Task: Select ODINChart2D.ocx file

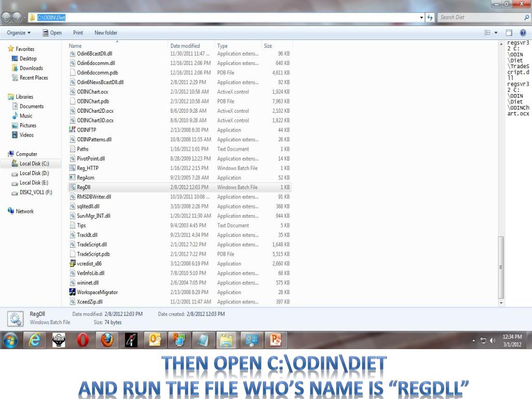Action: [x=179, y=111]
